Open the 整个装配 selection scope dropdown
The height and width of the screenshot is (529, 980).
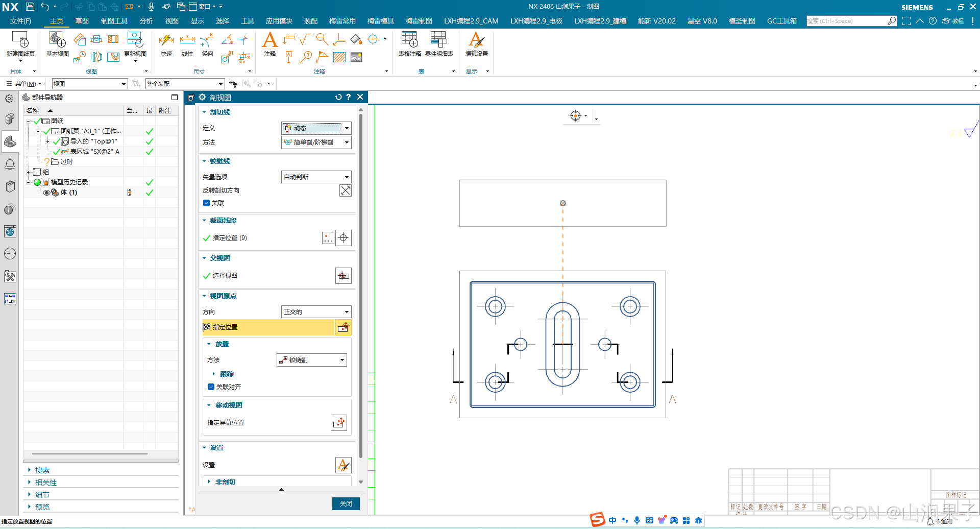185,84
